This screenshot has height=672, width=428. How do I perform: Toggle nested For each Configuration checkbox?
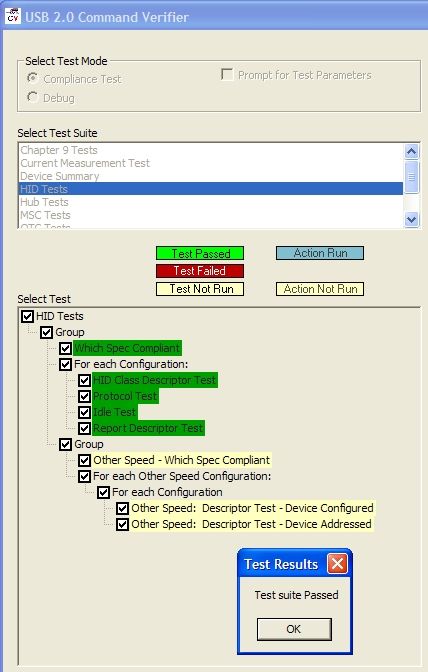tap(103, 492)
